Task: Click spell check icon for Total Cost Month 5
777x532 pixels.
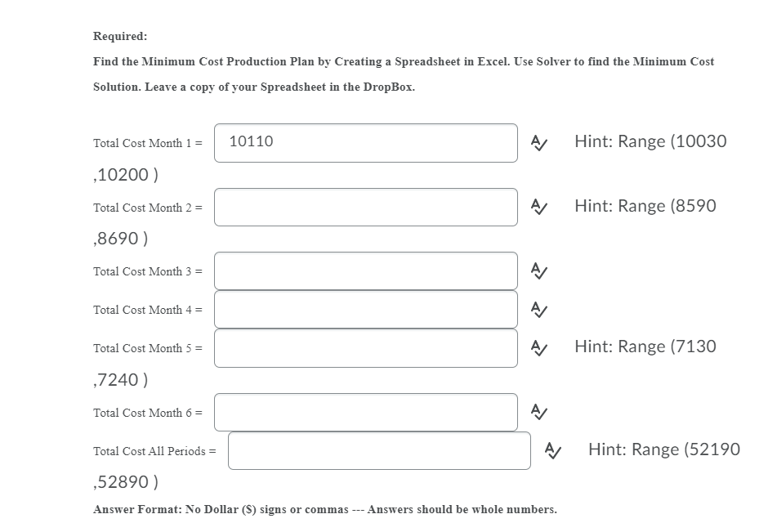Action: tap(538, 346)
